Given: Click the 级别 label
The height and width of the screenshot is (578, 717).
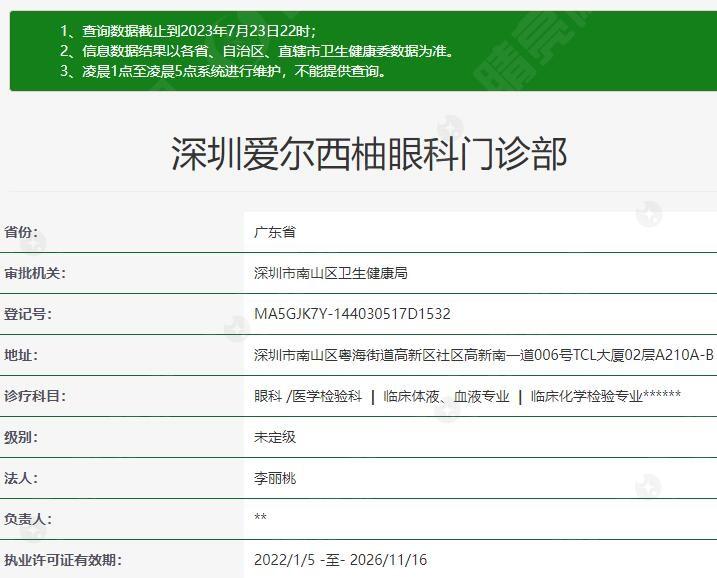Looking at the screenshot, I should point(21,437).
